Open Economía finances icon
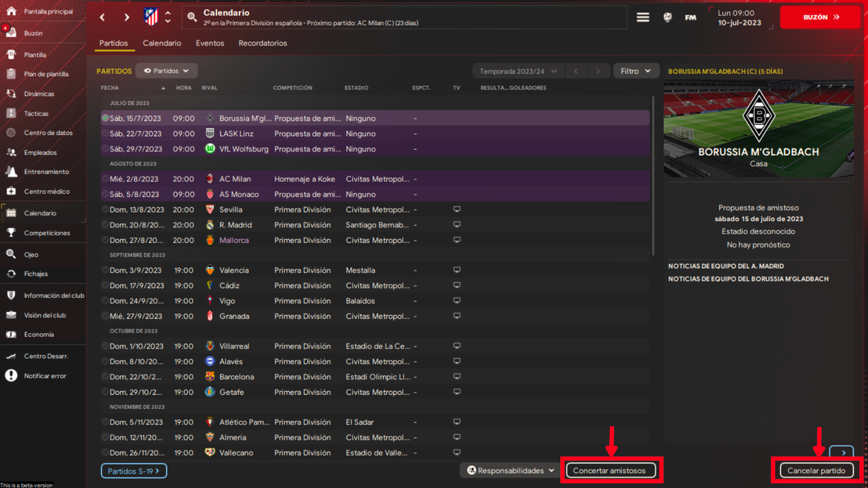 11,334
